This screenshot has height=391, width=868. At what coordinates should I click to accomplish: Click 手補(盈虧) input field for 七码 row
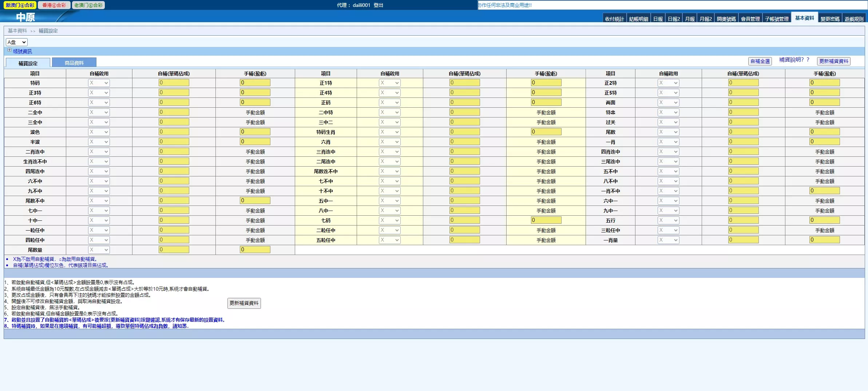(546, 220)
